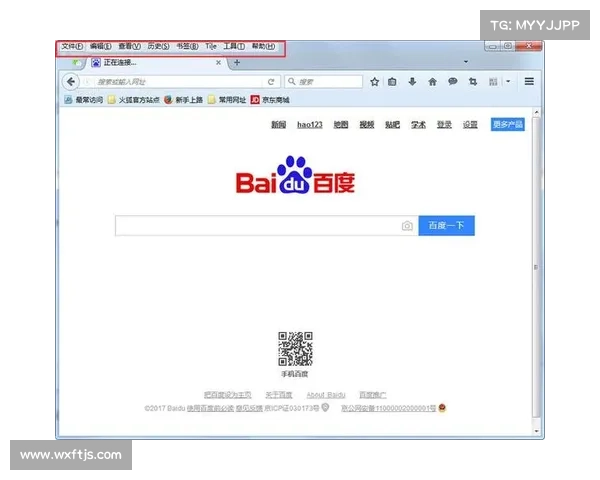Open the 京东商城 bookmark
The image size is (600, 480).
tap(270, 100)
